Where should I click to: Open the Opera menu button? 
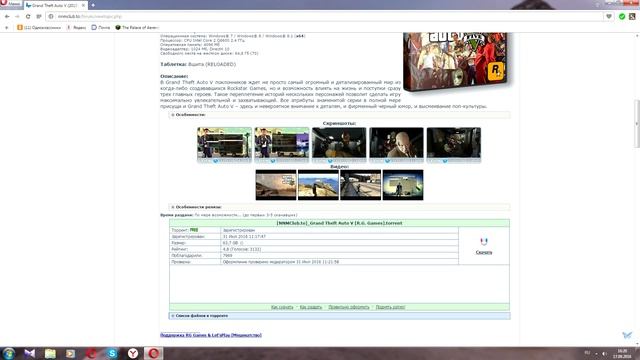click(11, 4)
